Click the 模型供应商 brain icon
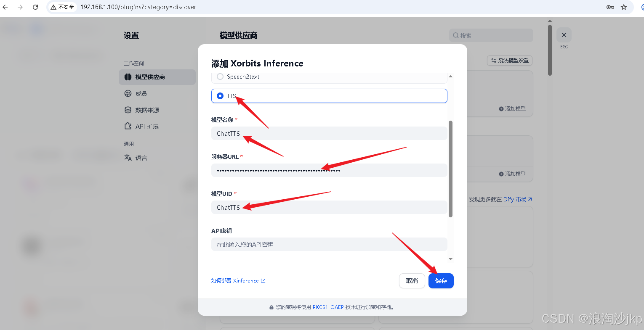 pyautogui.click(x=128, y=77)
